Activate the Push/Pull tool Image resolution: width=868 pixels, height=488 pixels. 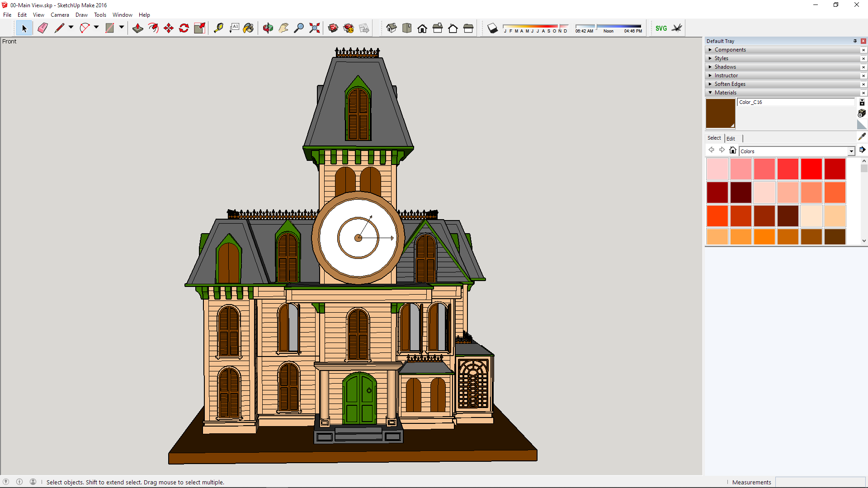pyautogui.click(x=138, y=28)
